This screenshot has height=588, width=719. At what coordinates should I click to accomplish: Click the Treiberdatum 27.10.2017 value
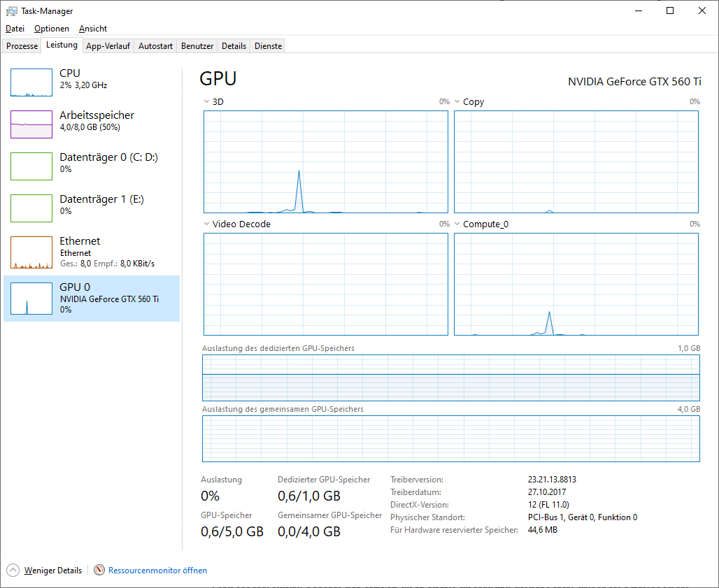point(547,492)
